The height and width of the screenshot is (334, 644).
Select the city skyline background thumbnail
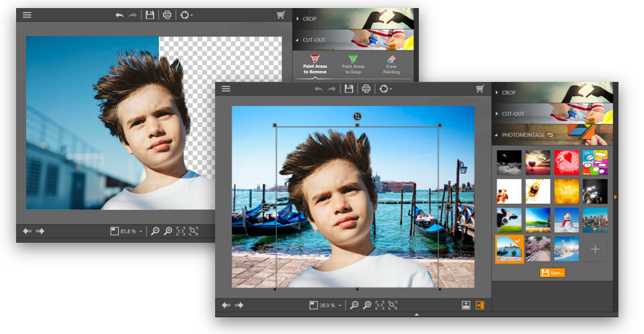(x=595, y=220)
